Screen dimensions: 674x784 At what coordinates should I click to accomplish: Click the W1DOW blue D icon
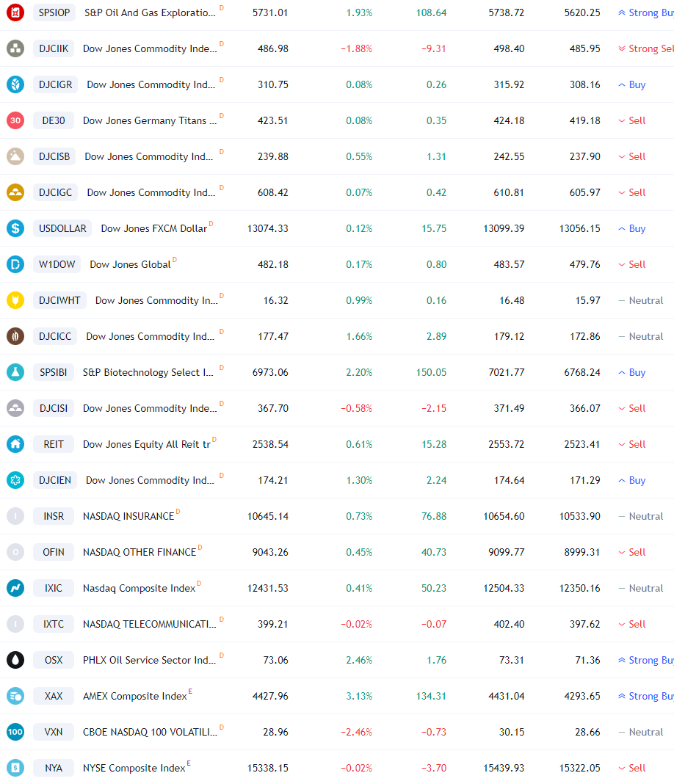(x=15, y=264)
